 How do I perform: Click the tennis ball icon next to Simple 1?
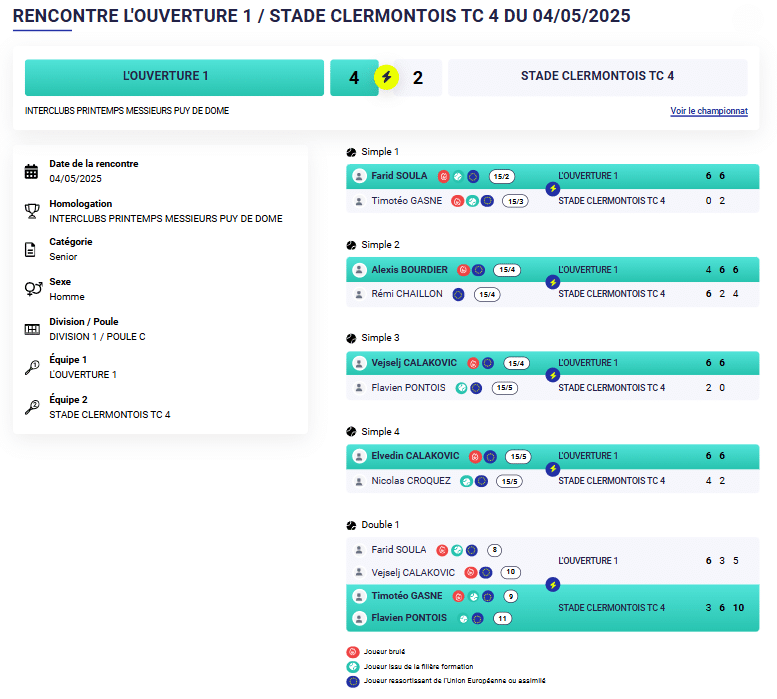click(x=352, y=152)
